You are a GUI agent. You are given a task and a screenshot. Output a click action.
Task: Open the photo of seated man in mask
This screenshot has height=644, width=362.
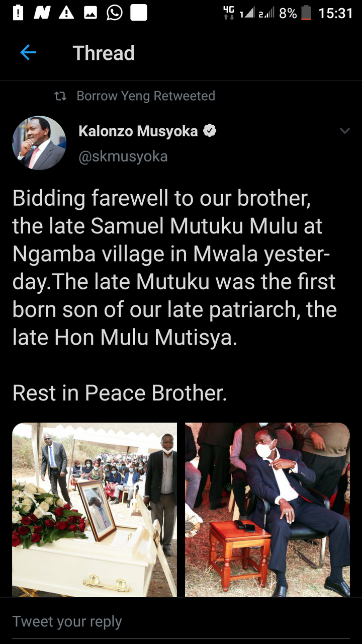tap(267, 510)
